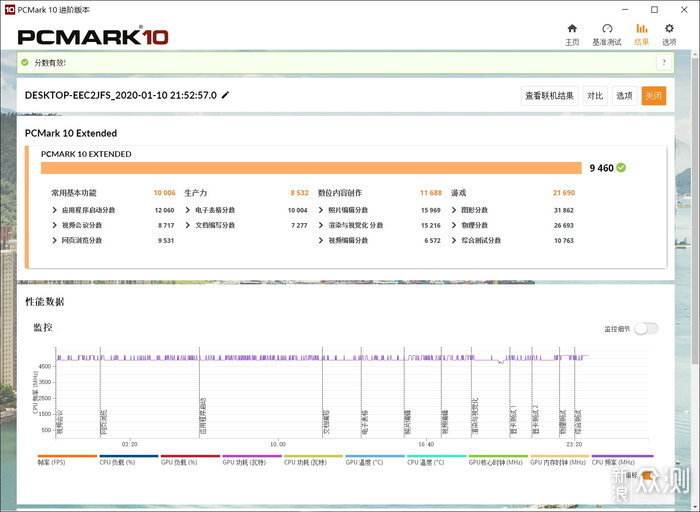This screenshot has height=512, width=700.
Task: Click green check icon beside 9 460 score
Action: point(621,168)
